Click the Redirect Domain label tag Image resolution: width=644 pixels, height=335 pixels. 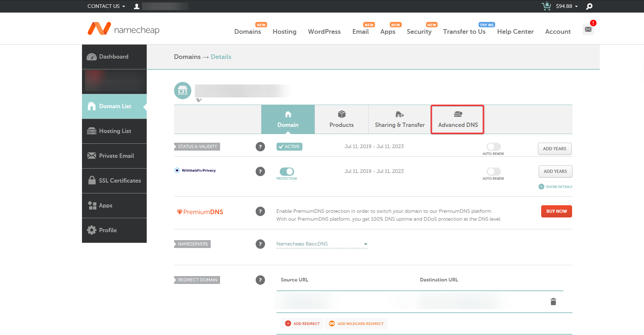pyautogui.click(x=197, y=280)
